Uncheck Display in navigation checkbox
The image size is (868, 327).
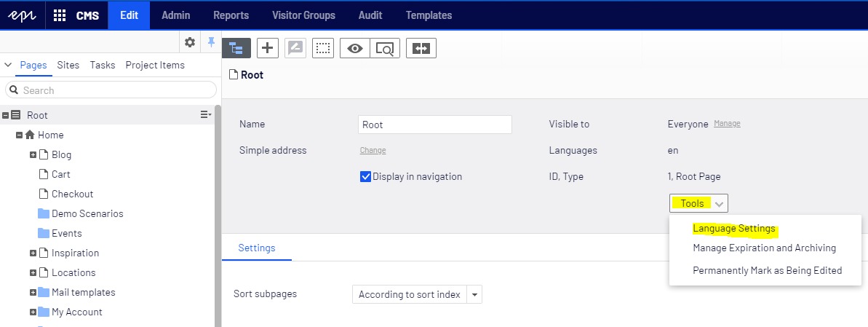point(366,176)
